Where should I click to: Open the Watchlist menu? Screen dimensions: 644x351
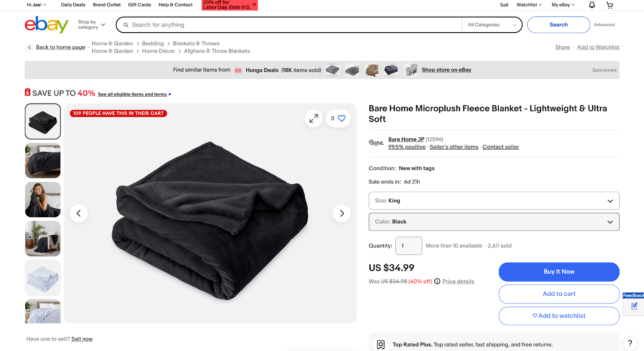coord(528,5)
